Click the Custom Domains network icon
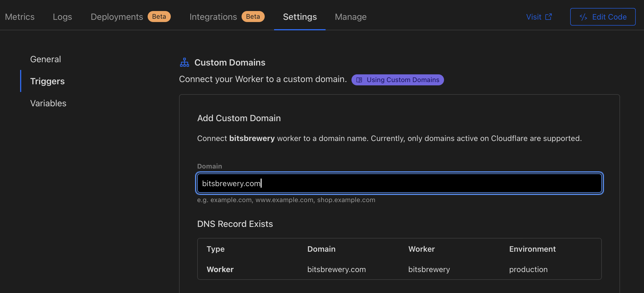Image resolution: width=644 pixels, height=293 pixels. (x=184, y=62)
